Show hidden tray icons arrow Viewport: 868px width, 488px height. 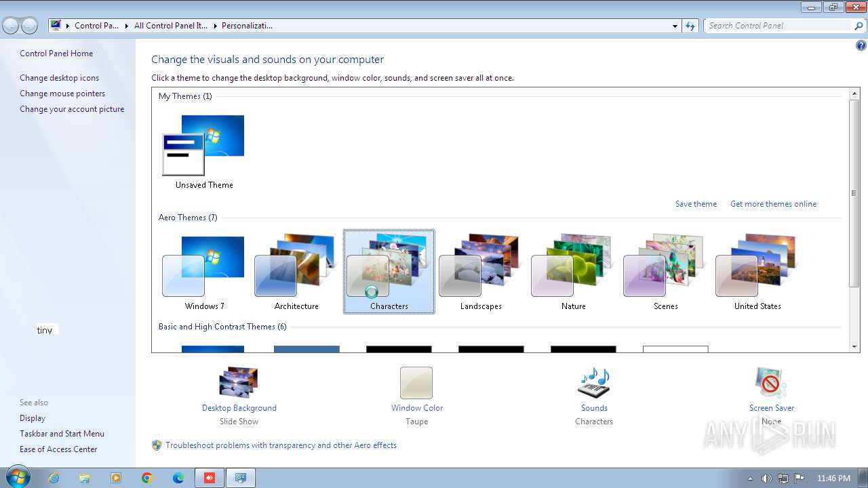[x=750, y=479]
